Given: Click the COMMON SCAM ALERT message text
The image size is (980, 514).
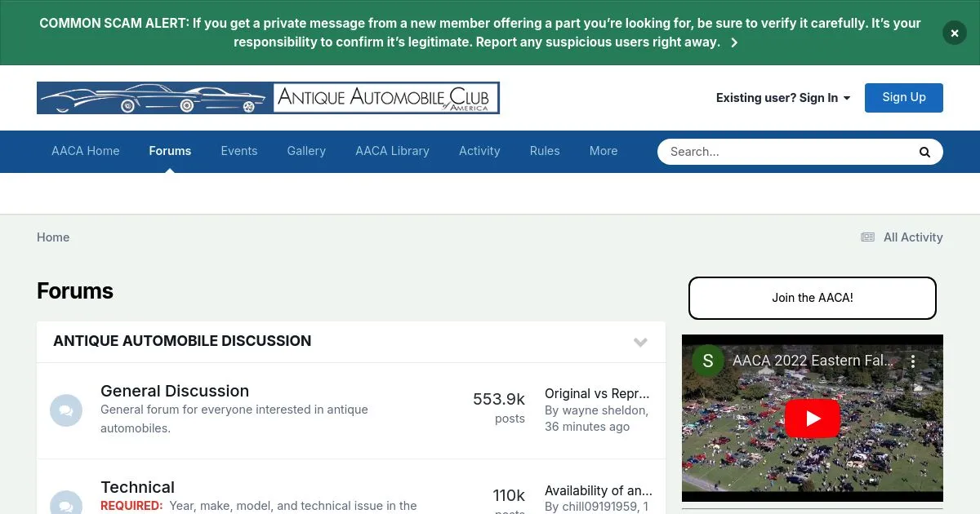Looking at the screenshot, I should [480, 33].
